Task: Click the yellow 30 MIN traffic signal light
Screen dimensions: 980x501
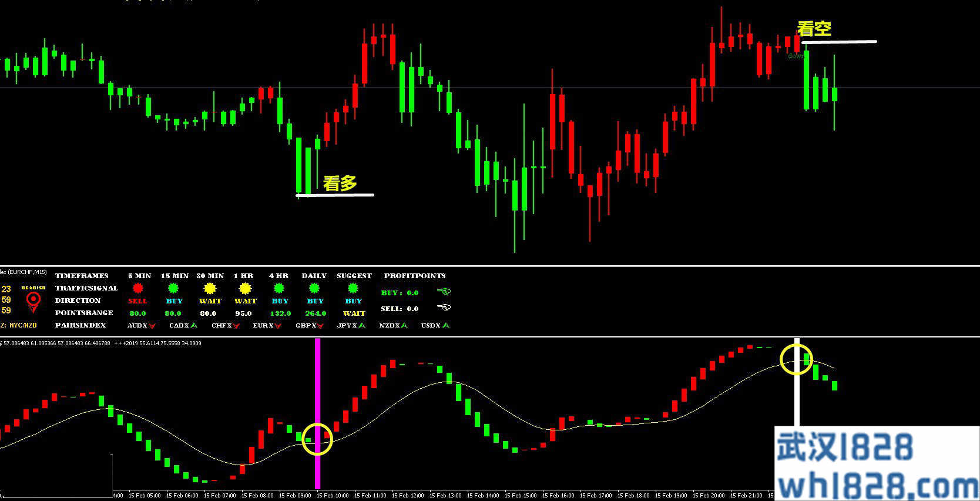Action: 210,288
